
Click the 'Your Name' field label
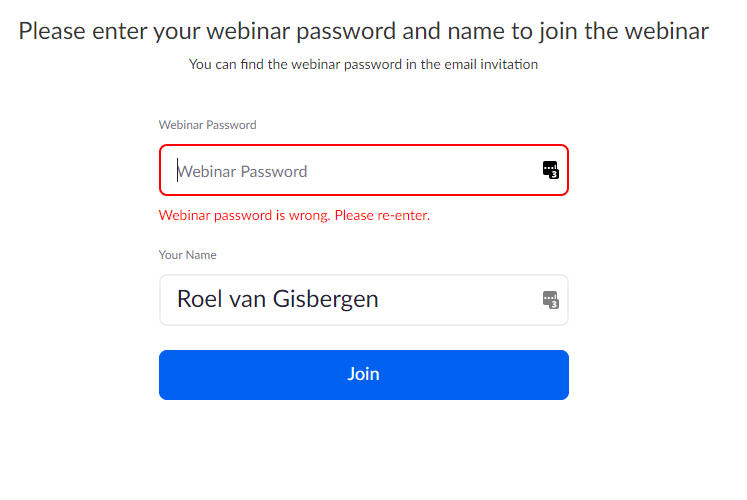[187, 255]
